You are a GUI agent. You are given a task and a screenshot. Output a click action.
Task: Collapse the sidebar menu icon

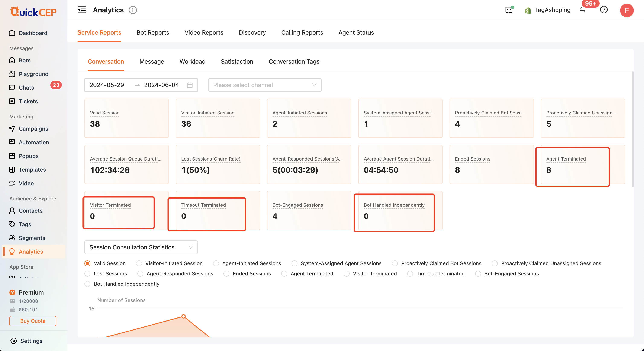point(82,10)
